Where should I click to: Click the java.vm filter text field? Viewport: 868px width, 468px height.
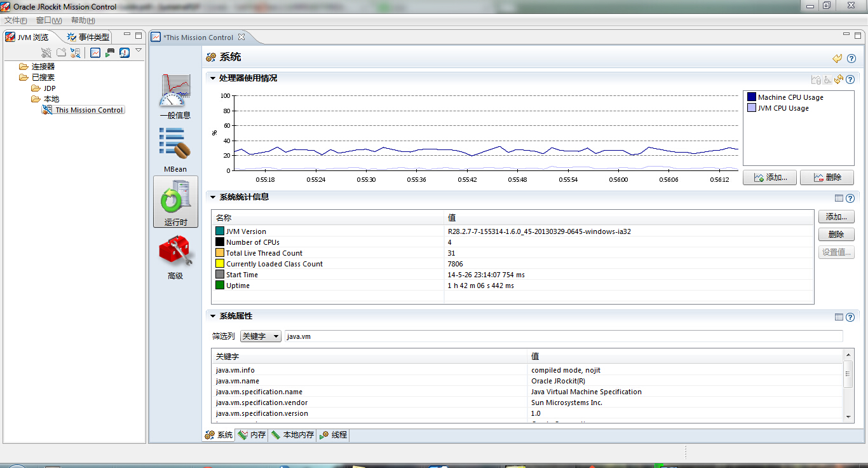564,336
